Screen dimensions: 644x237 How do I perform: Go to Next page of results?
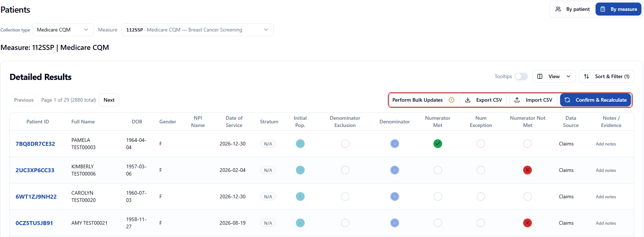109,100
